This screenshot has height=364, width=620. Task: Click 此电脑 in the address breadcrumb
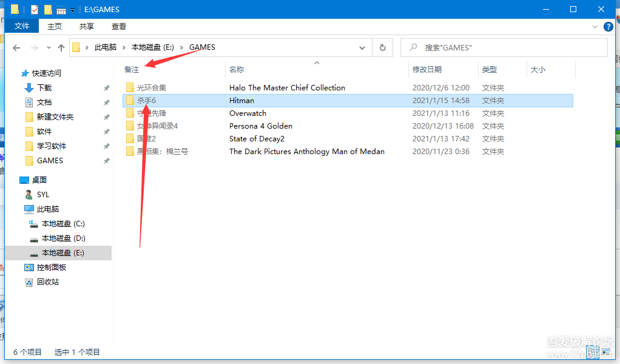105,47
